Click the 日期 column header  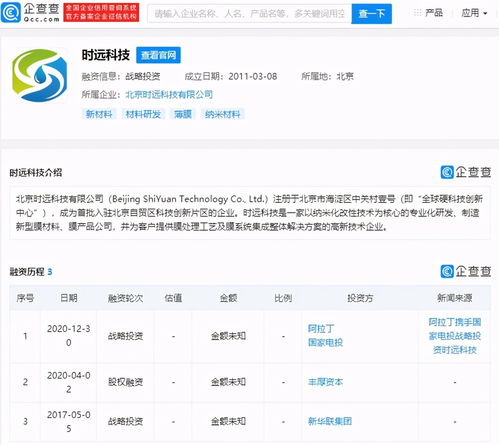(69, 298)
